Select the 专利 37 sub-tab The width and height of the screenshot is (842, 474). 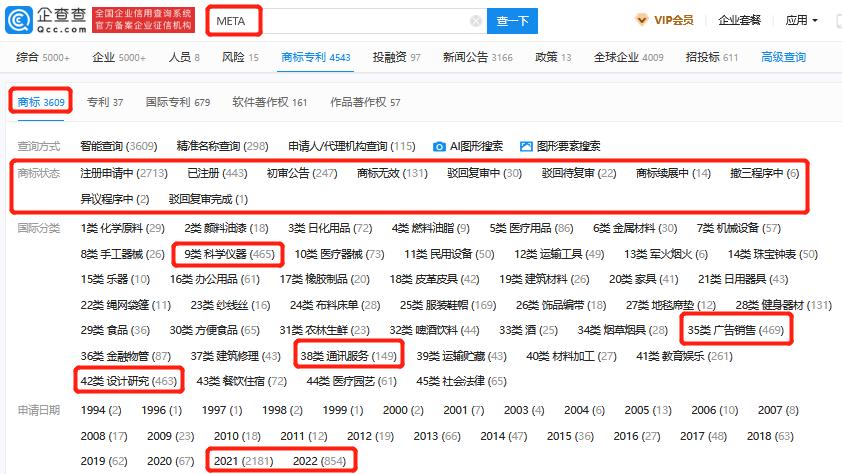tap(105, 102)
